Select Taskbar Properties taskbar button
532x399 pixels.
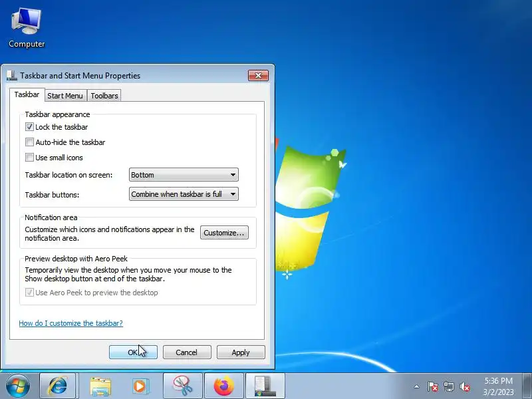pos(265,386)
